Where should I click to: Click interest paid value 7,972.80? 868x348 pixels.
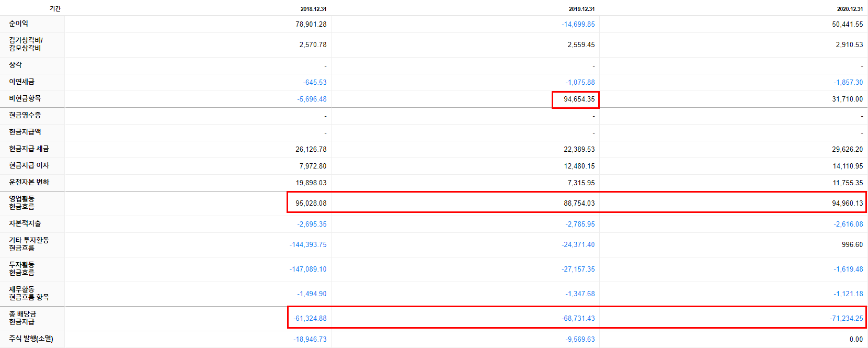313,166
